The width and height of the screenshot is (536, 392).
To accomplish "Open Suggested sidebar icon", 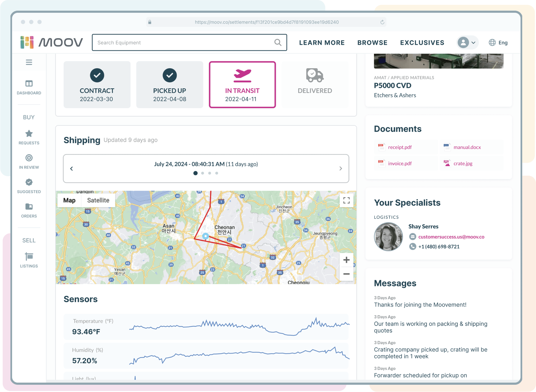I will (x=29, y=182).
